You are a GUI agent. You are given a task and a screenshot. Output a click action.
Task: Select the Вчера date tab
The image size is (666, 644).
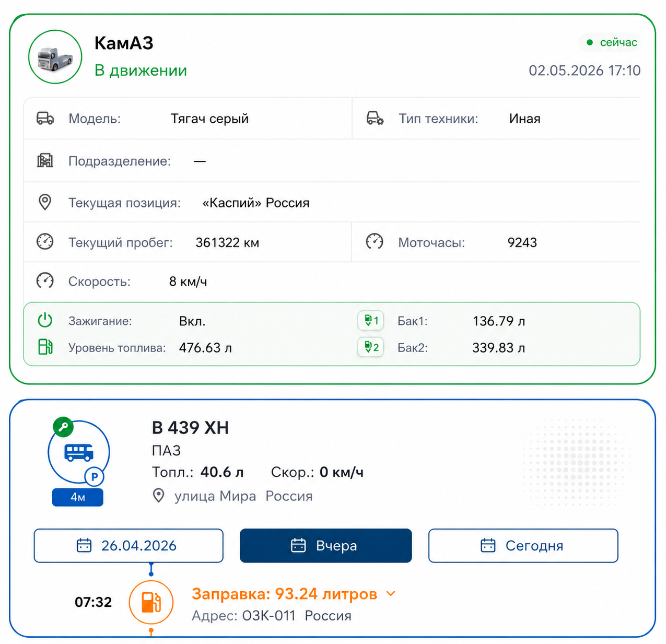pos(326,546)
